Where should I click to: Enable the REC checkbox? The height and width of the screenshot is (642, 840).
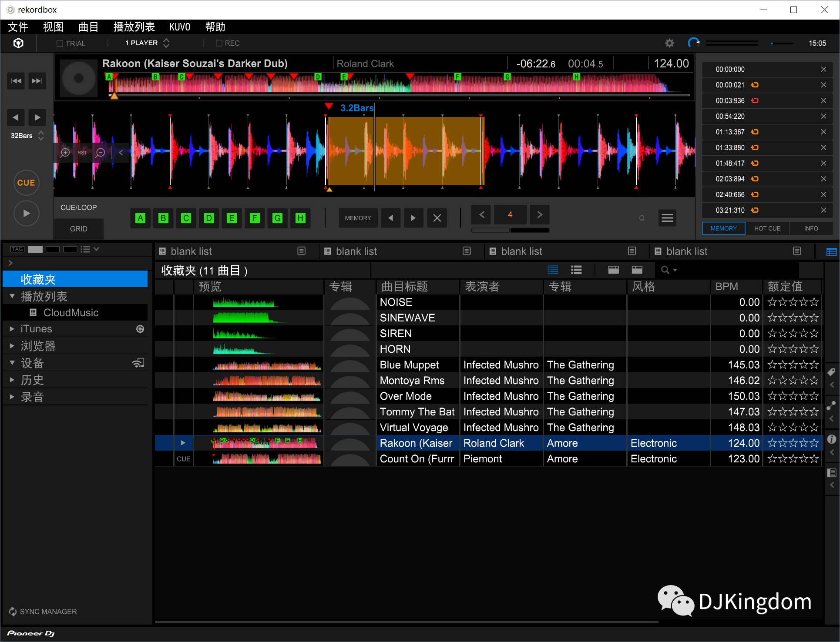pos(219,43)
